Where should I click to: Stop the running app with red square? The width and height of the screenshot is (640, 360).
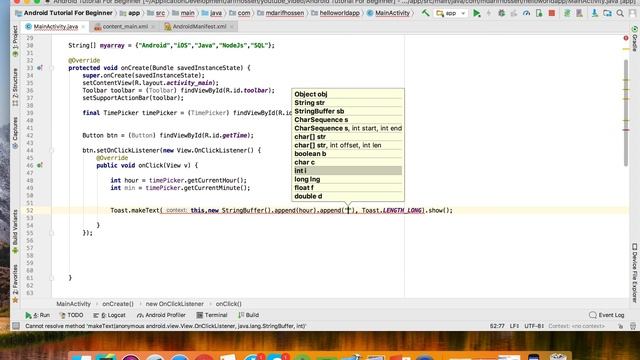pos(552,13)
